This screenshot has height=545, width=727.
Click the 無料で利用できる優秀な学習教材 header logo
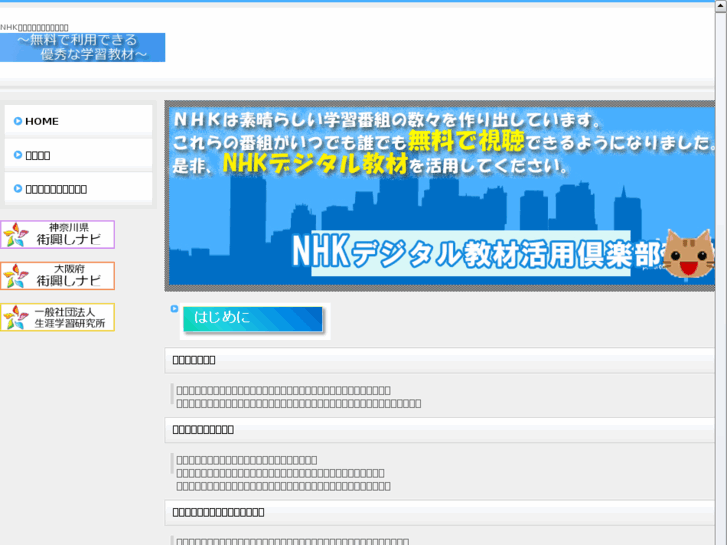click(x=83, y=47)
